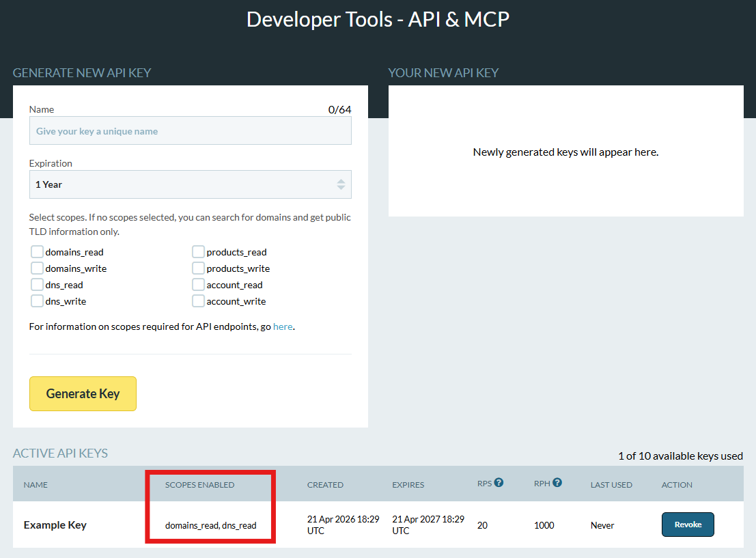Click the EXPIRES column header
The width and height of the screenshot is (756, 558).
pyautogui.click(x=408, y=484)
